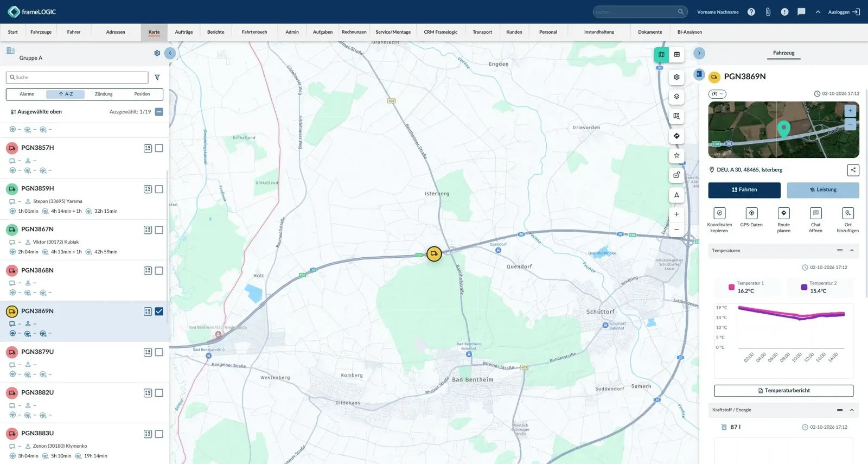Open vehicle list settings gear icon

(157, 53)
